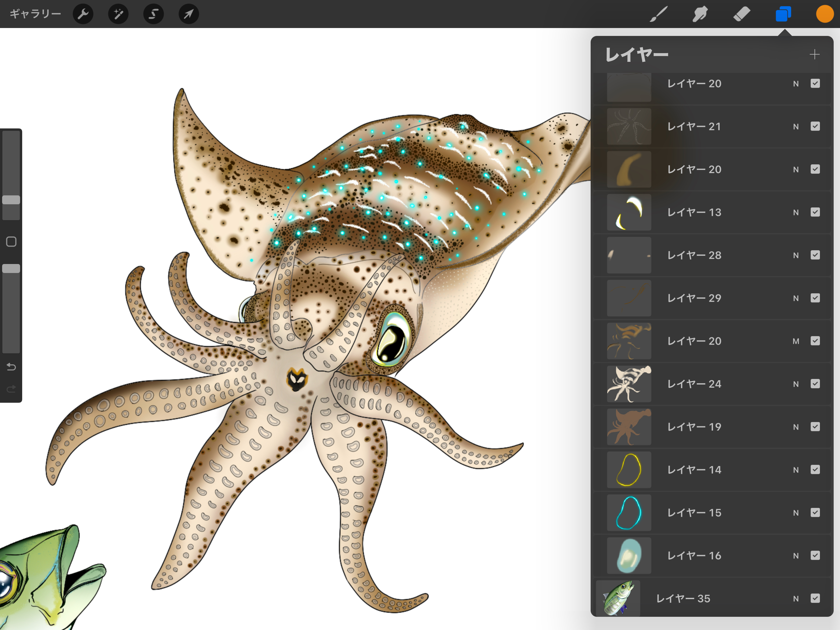This screenshot has width=840, height=630.
Task: Activate the Transform arrow tool
Action: (x=189, y=14)
